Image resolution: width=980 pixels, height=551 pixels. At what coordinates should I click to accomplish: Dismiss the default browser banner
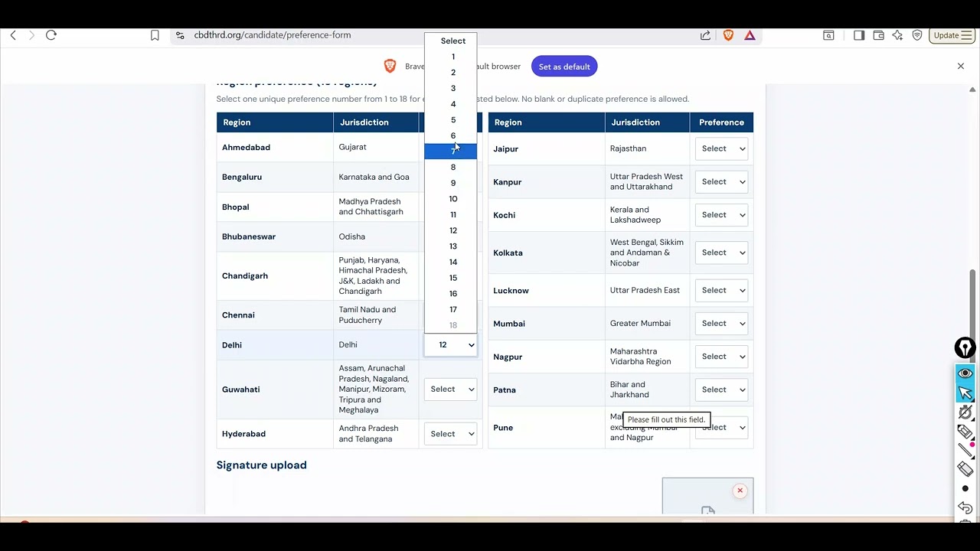click(961, 67)
